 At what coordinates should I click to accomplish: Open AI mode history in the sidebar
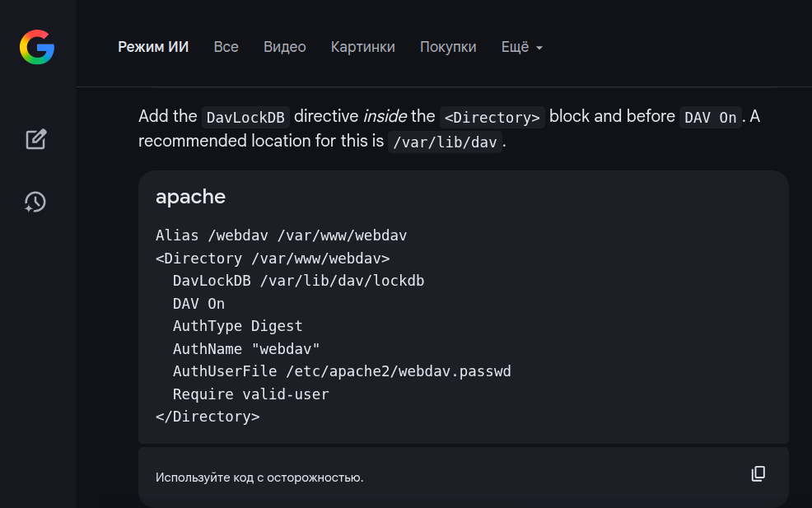coord(35,202)
